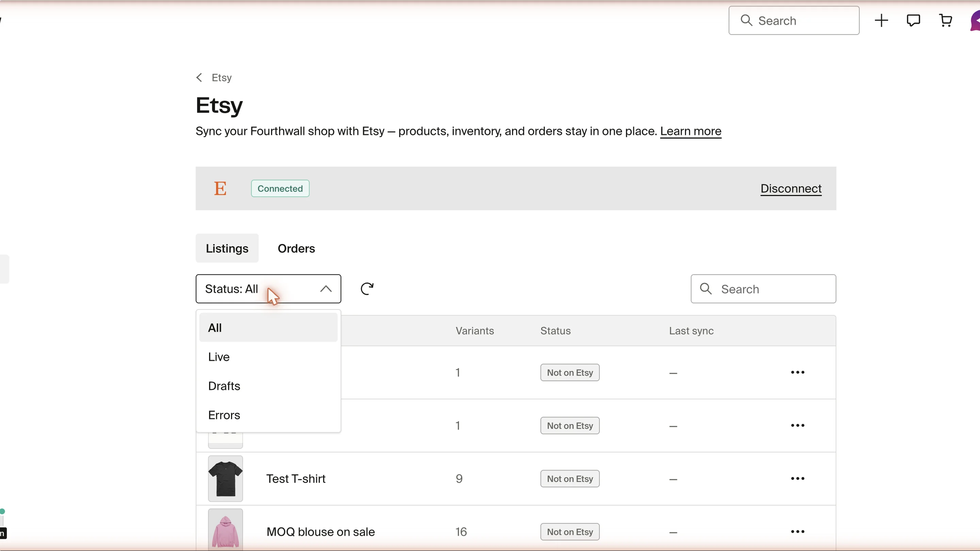Image resolution: width=980 pixels, height=551 pixels.
Task: Click variants count 9 for Test T-shirt
Action: point(459,479)
